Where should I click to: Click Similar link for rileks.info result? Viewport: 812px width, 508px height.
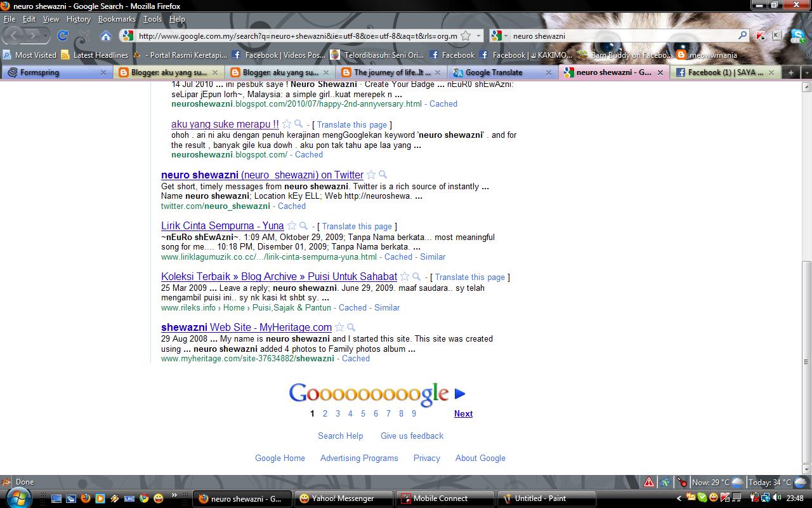pos(387,308)
